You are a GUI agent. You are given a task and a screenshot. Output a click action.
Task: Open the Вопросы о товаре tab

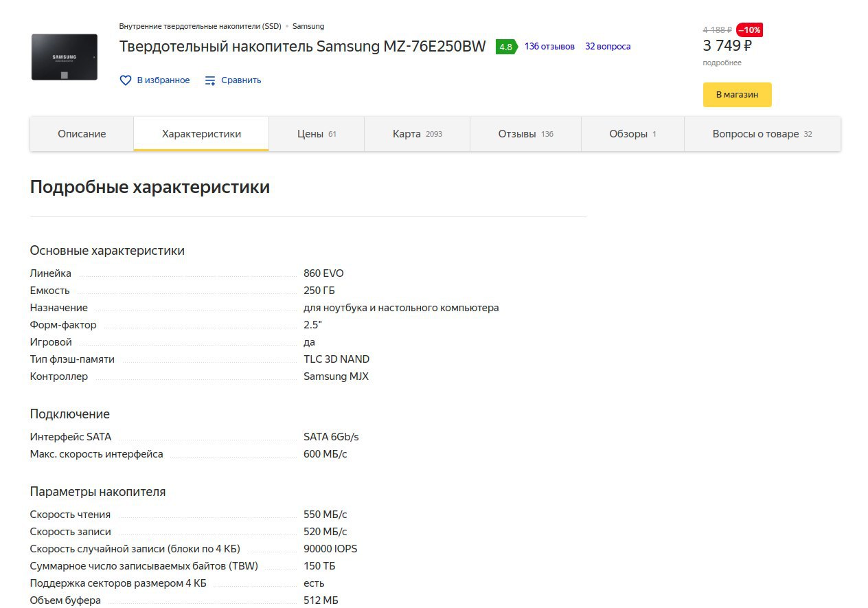pos(762,134)
